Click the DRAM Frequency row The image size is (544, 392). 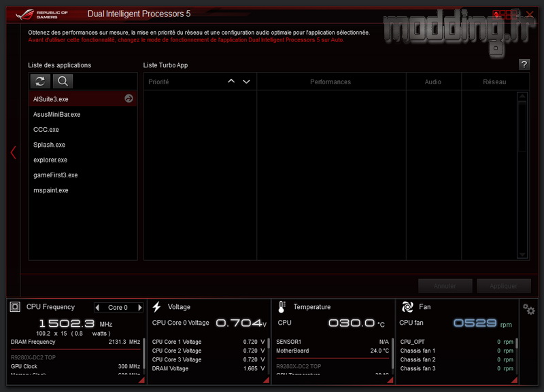tap(75, 342)
